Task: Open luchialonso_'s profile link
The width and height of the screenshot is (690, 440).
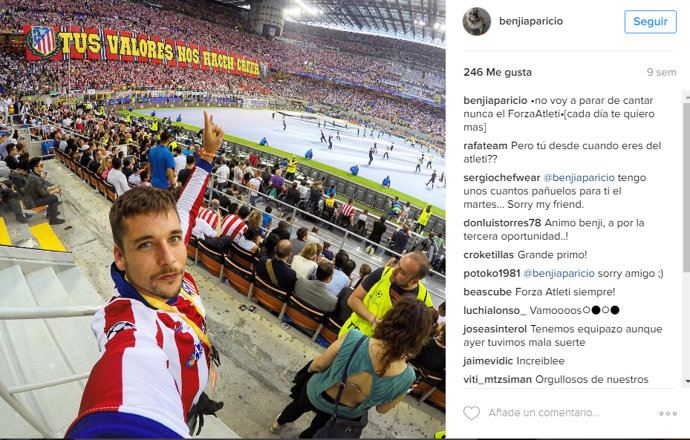Action: point(495,310)
